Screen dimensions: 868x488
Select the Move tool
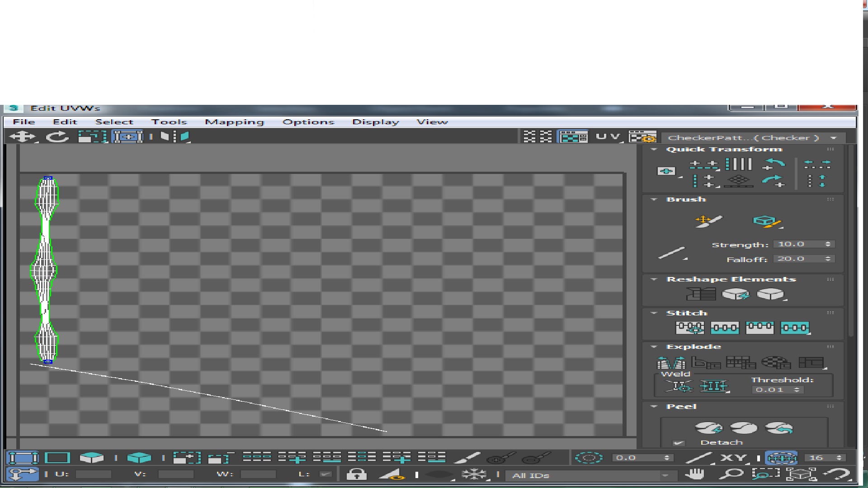[x=23, y=136]
